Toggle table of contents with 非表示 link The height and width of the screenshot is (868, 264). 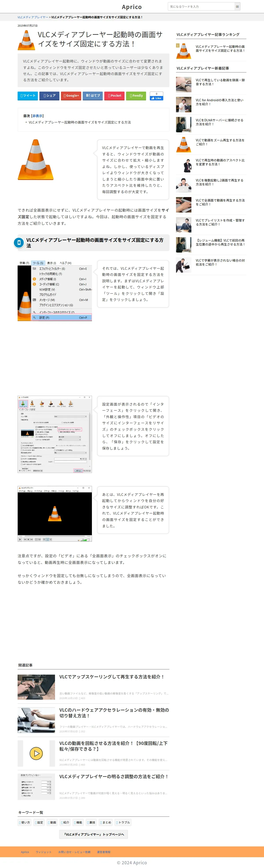click(x=37, y=116)
